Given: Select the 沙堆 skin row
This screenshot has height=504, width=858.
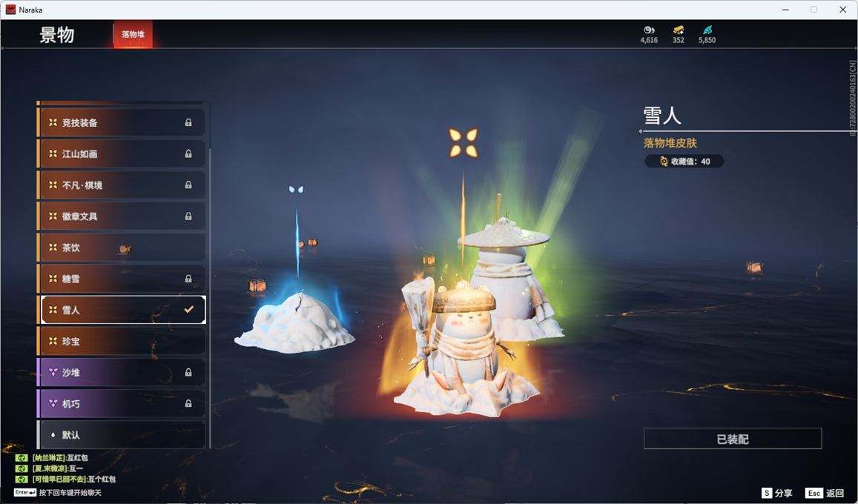Looking at the screenshot, I should [x=121, y=372].
